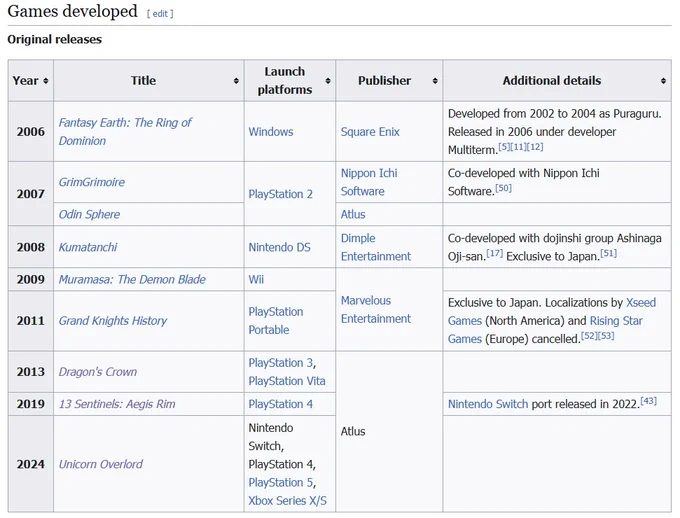
Task: Open the Unicorn Overlord link
Action: click(101, 464)
